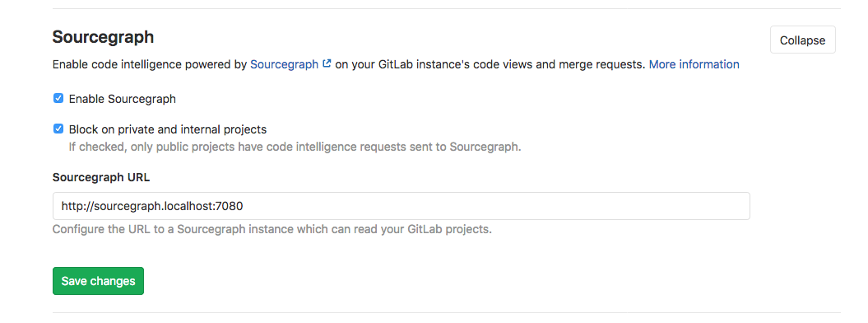Viewport: 868px width, 323px height.
Task: Collapse the Sourcegraph settings section
Action: coord(802,40)
